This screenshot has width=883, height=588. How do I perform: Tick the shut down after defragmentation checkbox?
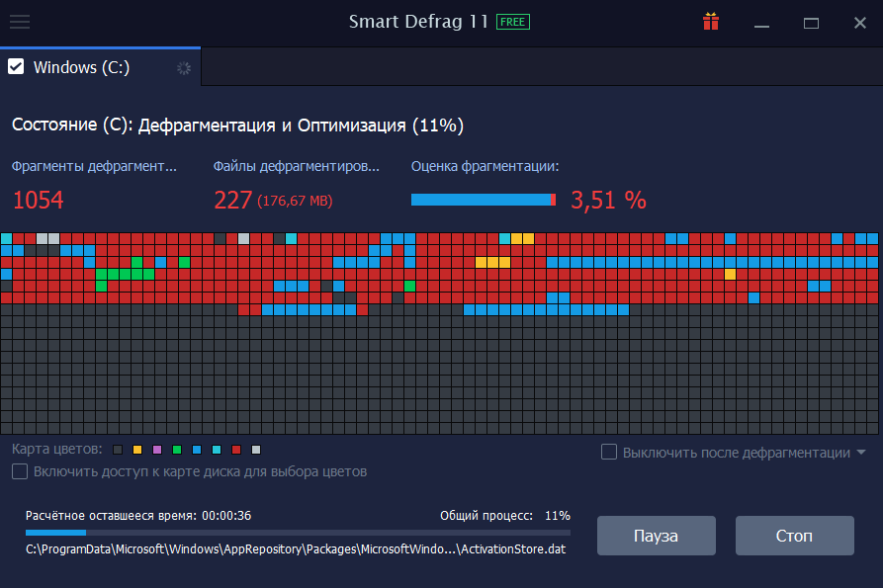click(609, 452)
